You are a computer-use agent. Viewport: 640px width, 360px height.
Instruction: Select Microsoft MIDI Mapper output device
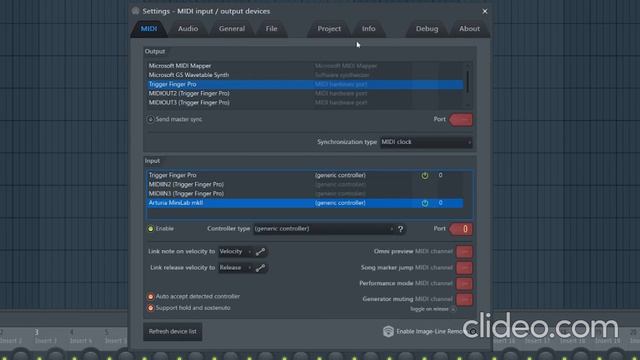[x=305, y=66]
